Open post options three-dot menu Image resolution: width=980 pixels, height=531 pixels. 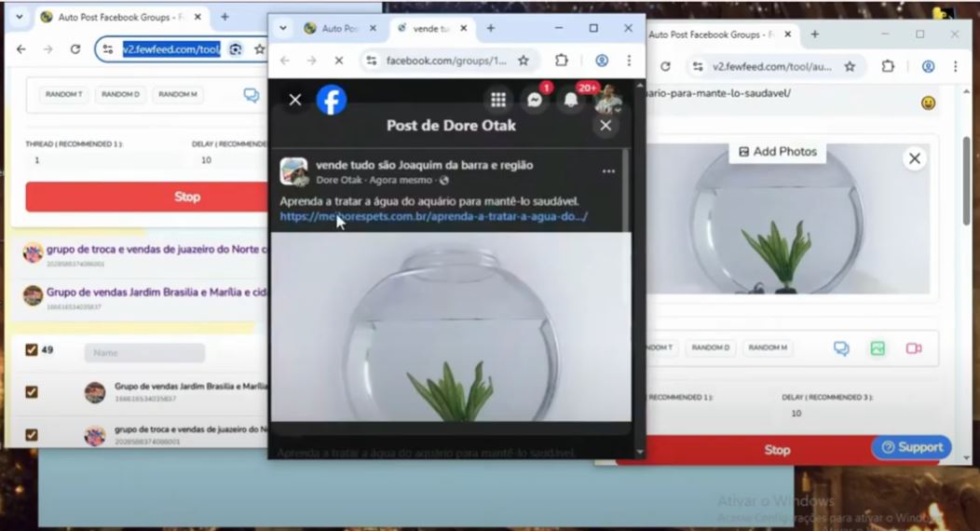click(x=608, y=171)
